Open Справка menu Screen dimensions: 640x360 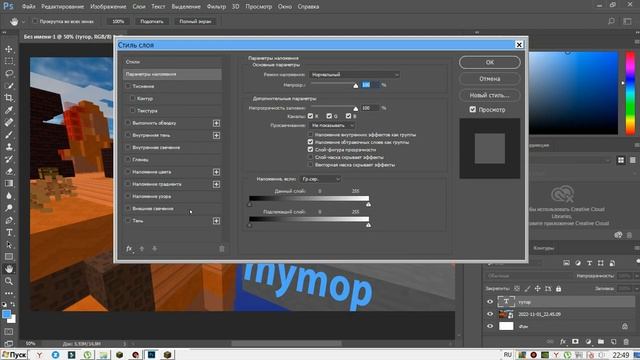(x=308, y=7)
